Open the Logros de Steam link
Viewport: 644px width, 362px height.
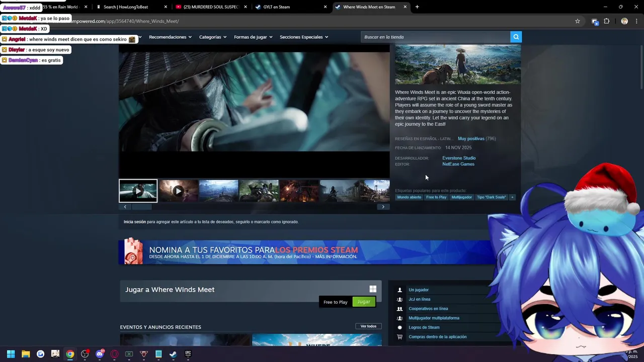(x=424, y=327)
